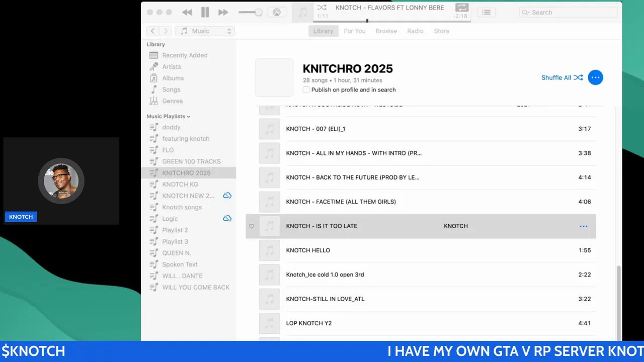
Task: Open more options for IS IT TOO LATE
Action: point(584,226)
